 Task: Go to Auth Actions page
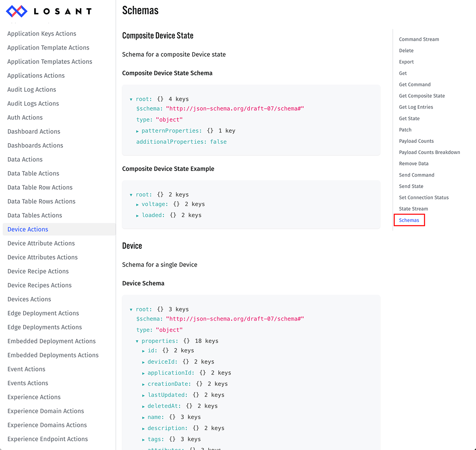[25, 117]
